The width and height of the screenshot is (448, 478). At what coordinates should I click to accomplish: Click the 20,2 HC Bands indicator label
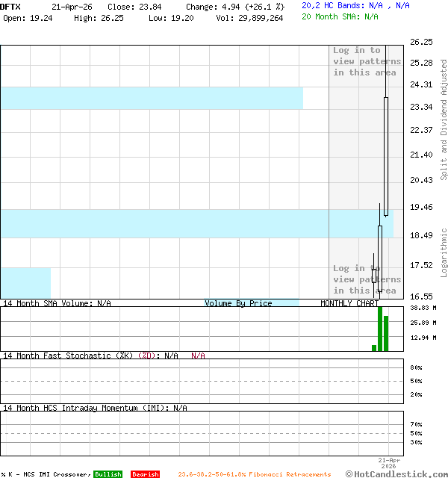tap(355, 5)
